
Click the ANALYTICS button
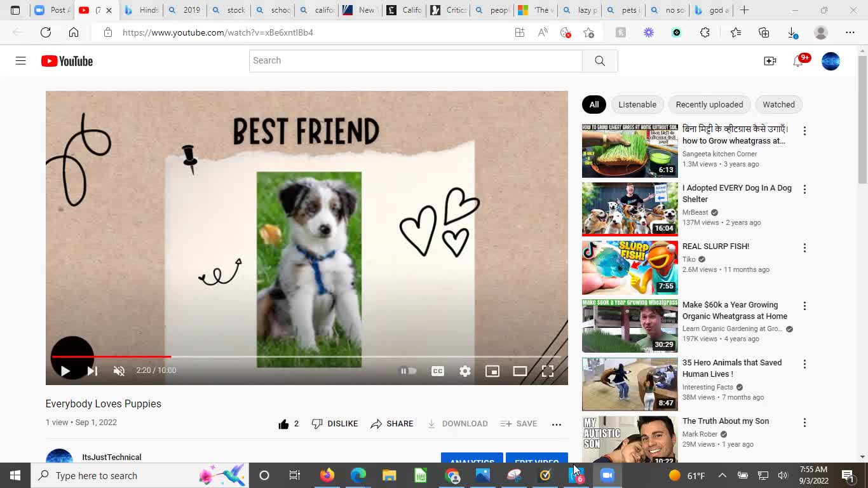[x=472, y=460]
